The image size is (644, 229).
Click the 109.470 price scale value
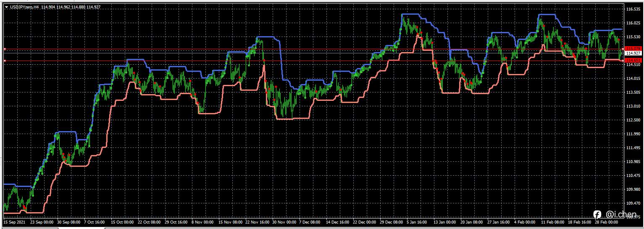click(633, 203)
